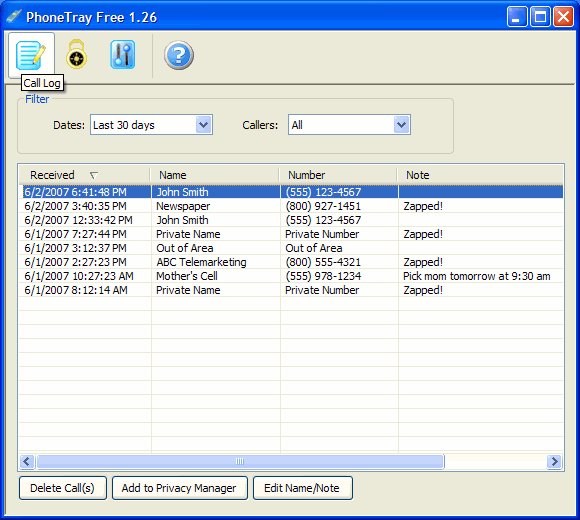Expand the Callers dropdown arrow
Image resolution: width=580 pixels, height=520 pixels.
click(x=402, y=125)
